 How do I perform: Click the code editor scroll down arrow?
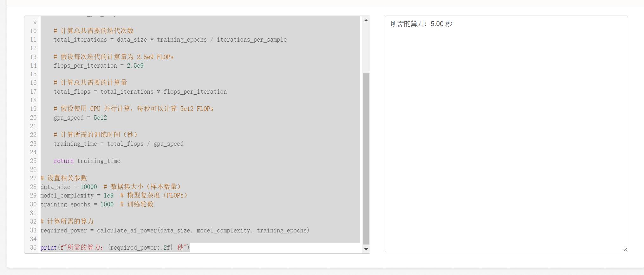click(366, 249)
